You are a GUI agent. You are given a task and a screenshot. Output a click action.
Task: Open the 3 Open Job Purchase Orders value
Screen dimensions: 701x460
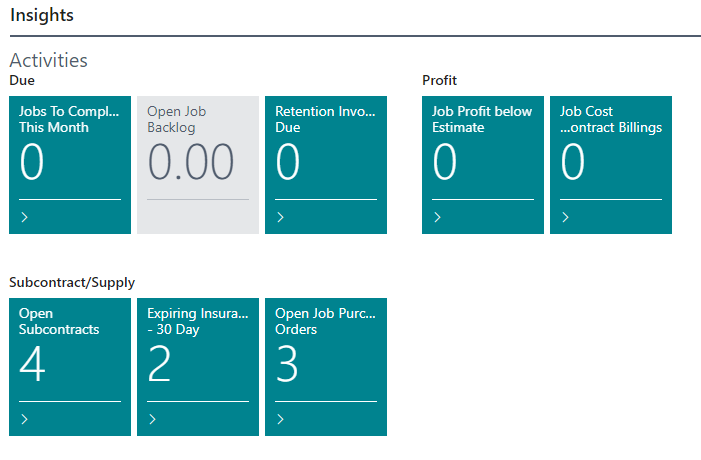tap(288, 365)
